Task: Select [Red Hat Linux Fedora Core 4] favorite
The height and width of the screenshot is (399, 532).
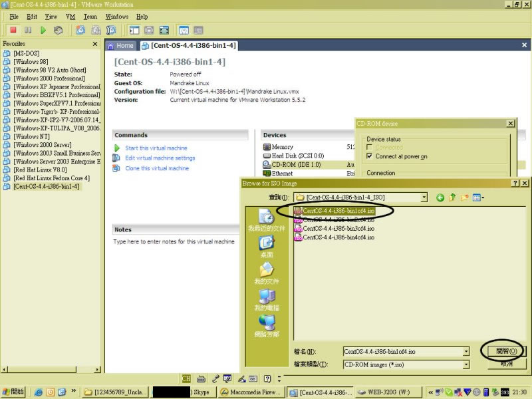Action: point(52,178)
